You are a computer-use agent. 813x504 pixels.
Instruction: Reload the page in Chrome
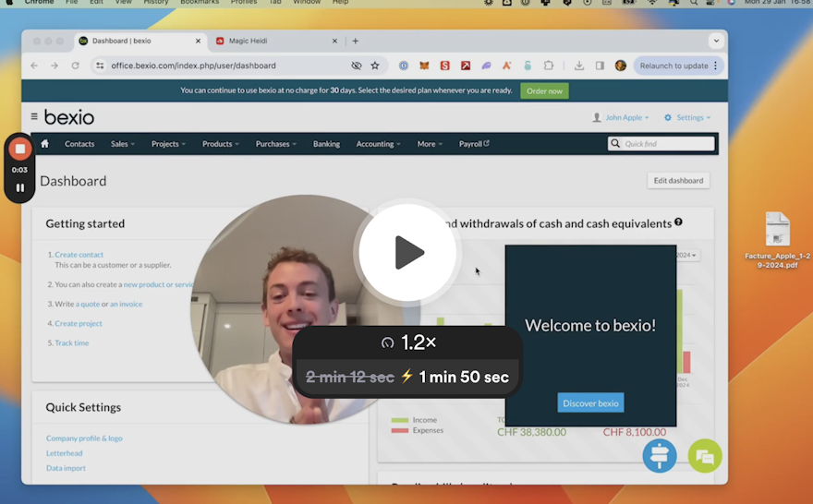[75, 66]
